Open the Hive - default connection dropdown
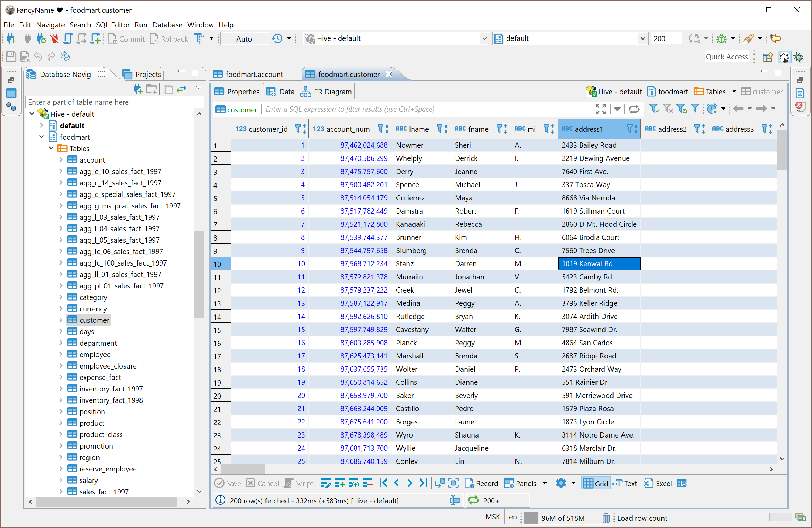Screen dimensions: 812x528 click(484, 38)
